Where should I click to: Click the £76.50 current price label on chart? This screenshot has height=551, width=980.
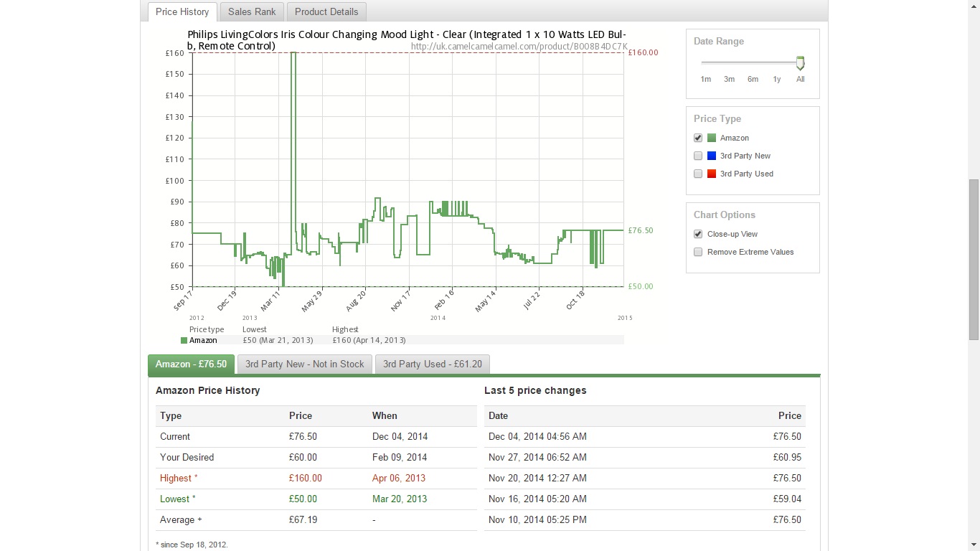(x=641, y=230)
